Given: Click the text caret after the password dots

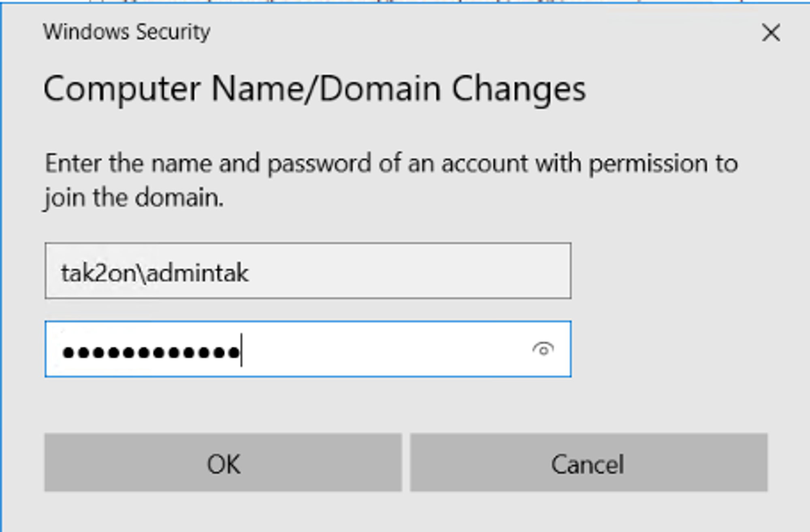Looking at the screenshot, I should [x=241, y=350].
